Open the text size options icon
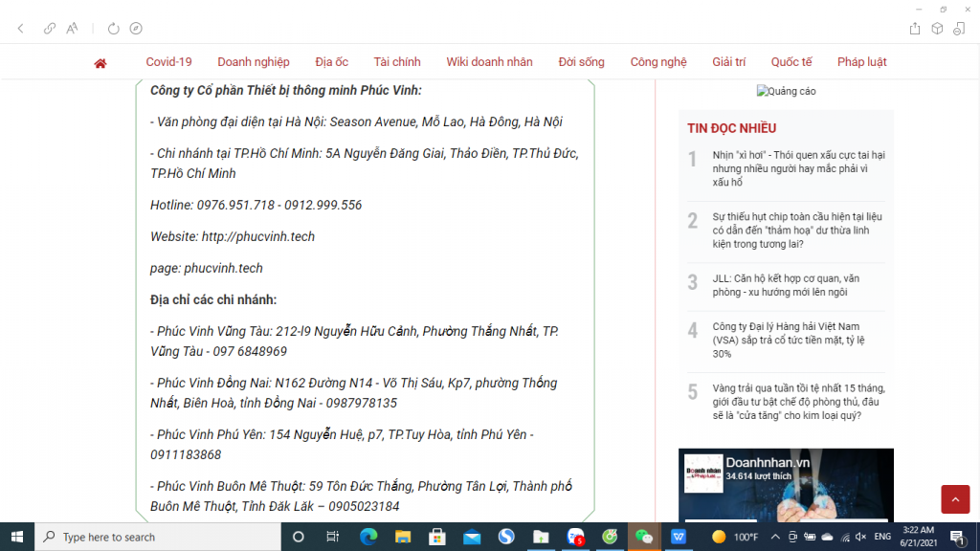The image size is (980, 551). pos(73,28)
